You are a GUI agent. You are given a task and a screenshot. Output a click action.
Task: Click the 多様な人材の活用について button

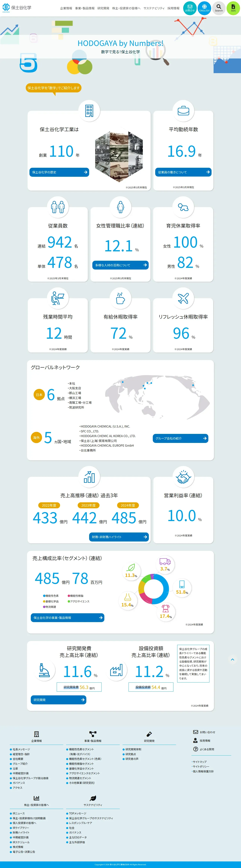tap(120, 265)
